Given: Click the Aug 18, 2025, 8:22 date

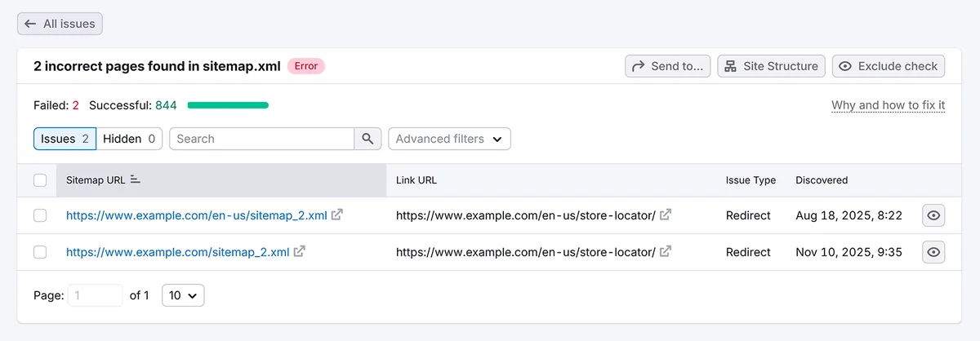Looking at the screenshot, I should point(849,215).
